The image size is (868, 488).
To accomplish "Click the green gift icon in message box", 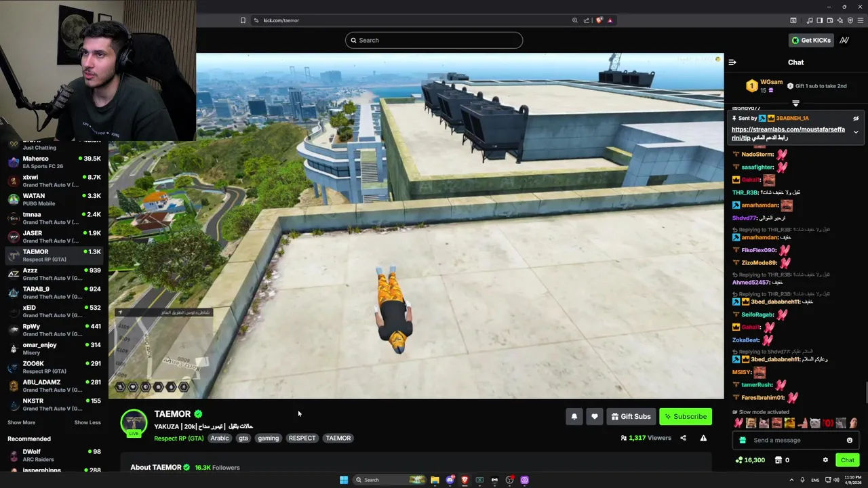I will (743, 441).
